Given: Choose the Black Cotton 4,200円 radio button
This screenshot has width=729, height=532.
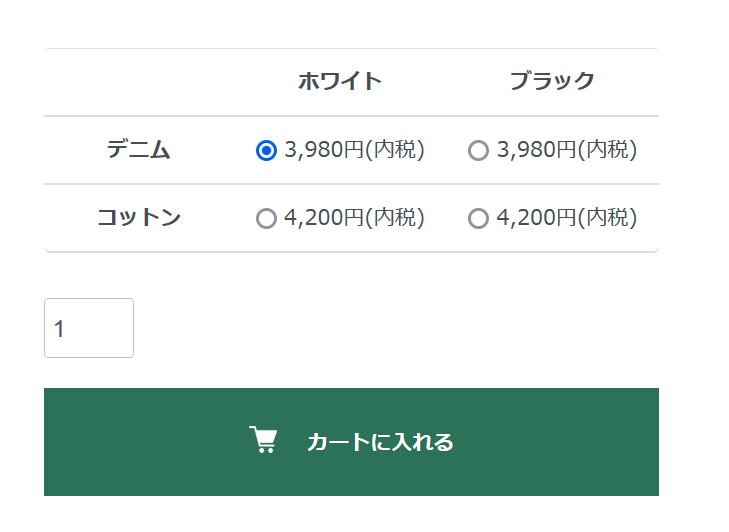Looking at the screenshot, I should click(x=478, y=218).
